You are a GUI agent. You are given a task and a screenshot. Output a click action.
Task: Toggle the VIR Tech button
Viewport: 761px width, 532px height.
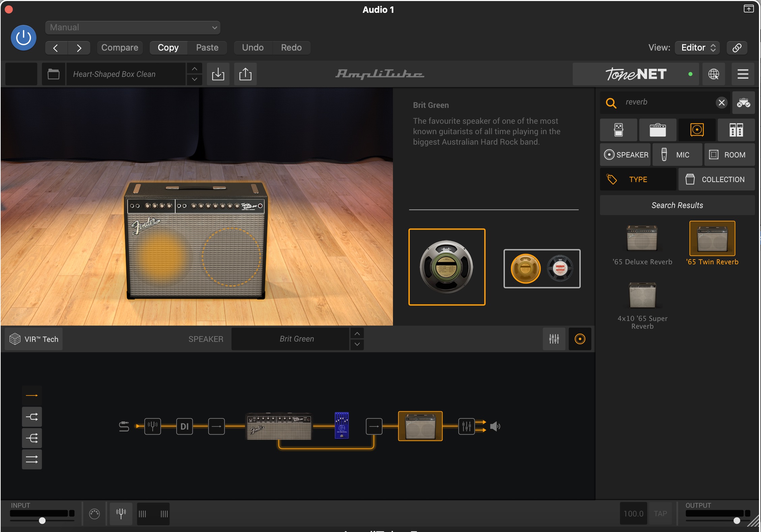coord(34,339)
